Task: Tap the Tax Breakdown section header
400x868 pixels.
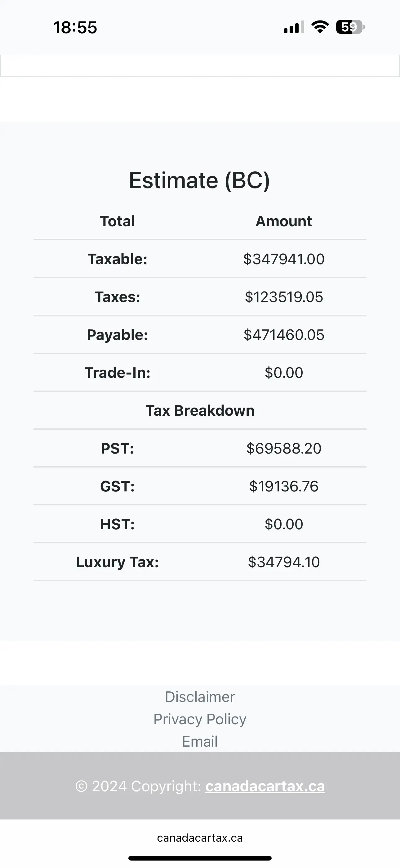Action: point(200,411)
